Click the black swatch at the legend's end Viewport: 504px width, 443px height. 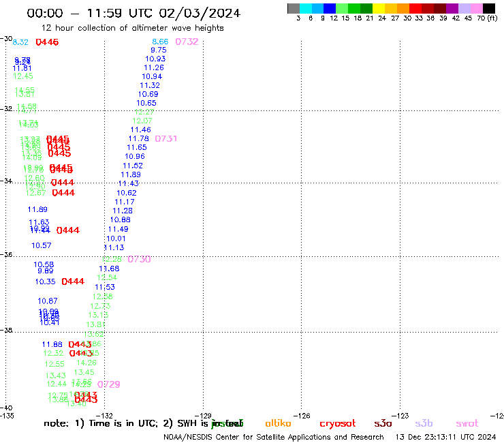pyautogui.click(x=488, y=8)
